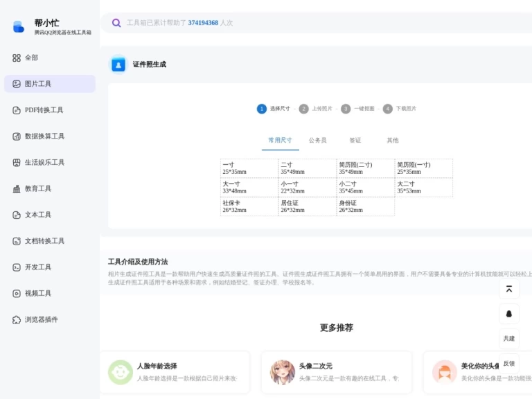The height and width of the screenshot is (399, 532).
Task: Click the 374194368 usage counter
Action: click(203, 23)
